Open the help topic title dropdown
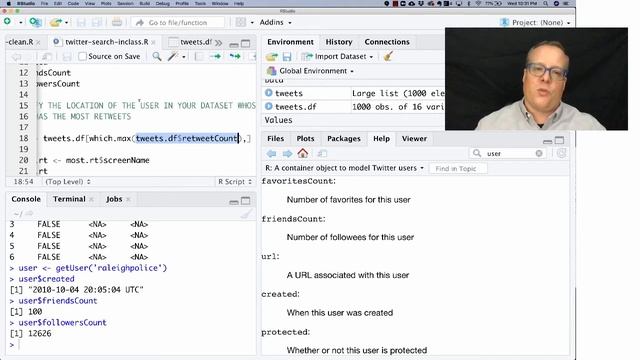This screenshot has height=360, width=640. [344, 168]
